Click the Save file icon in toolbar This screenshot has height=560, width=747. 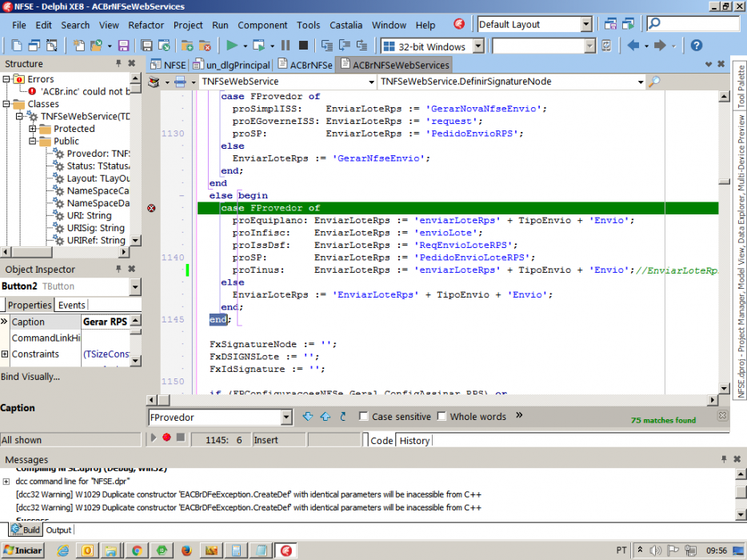point(123,46)
